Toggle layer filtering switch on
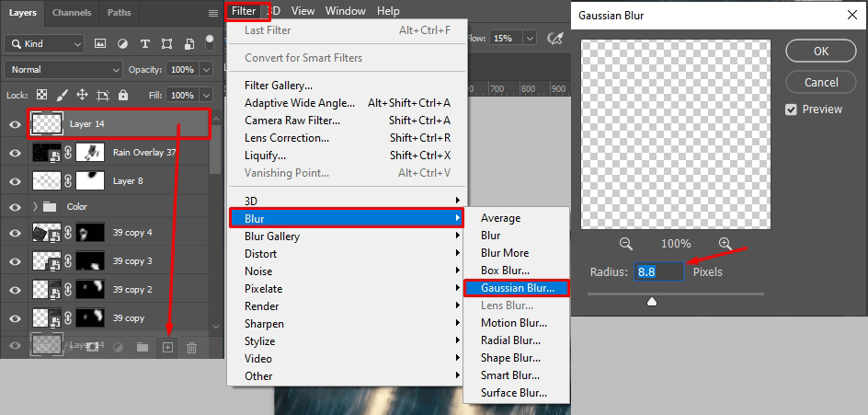The height and width of the screenshot is (415, 868). point(210,44)
